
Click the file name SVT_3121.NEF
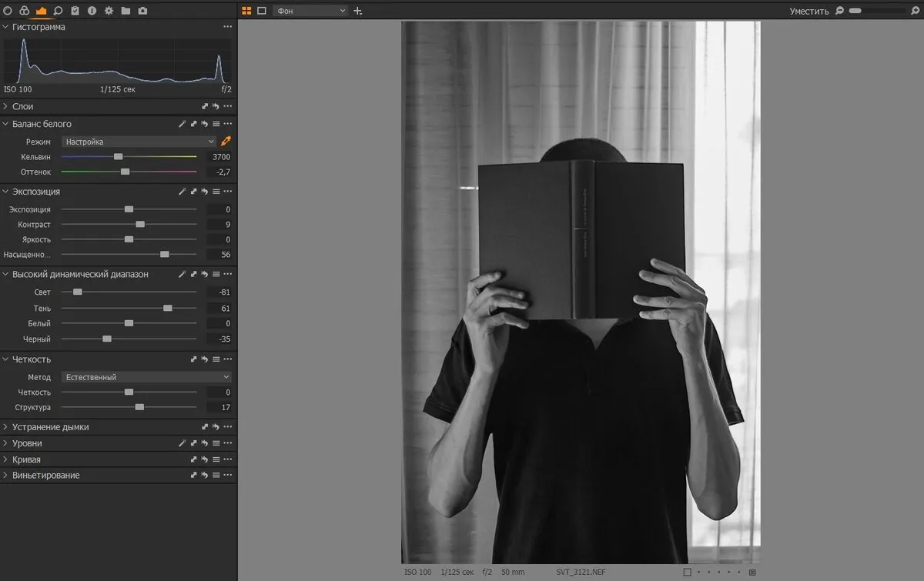point(582,573)
